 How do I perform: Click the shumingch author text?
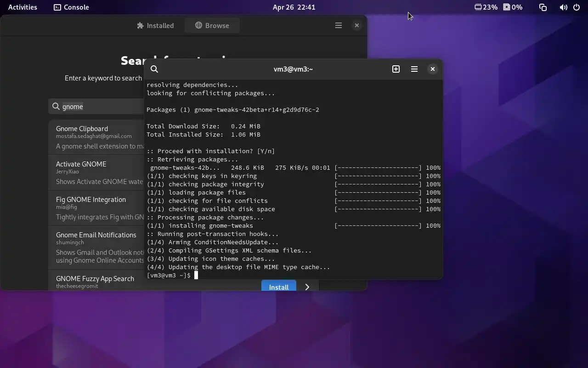pyautogui.click(x=70, y=242)
